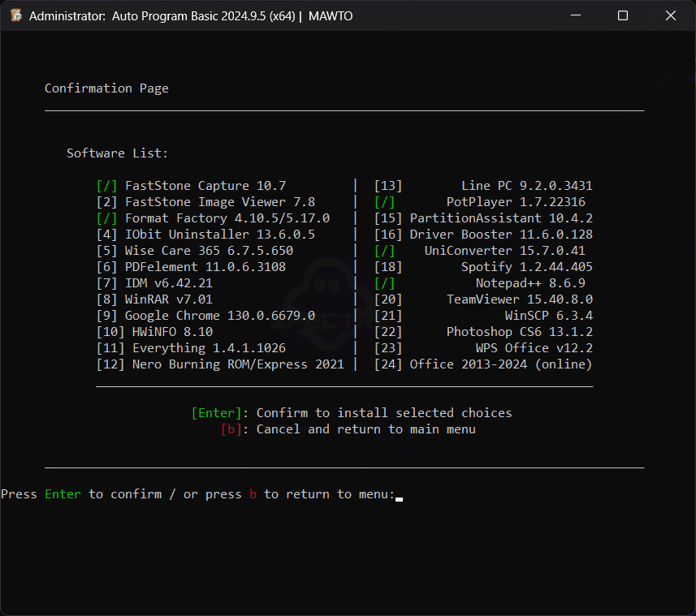The image size is (696, 616).
Task: Click the red 'b' in the prompt line
Action: tap(253, 494)
